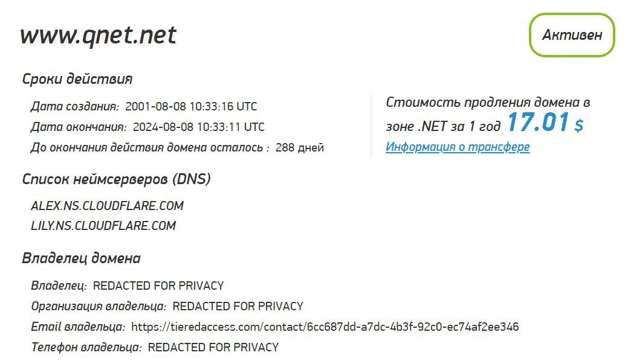
Task: Click the "Стоимость продления домена" text
Action: tap(487, 102)
